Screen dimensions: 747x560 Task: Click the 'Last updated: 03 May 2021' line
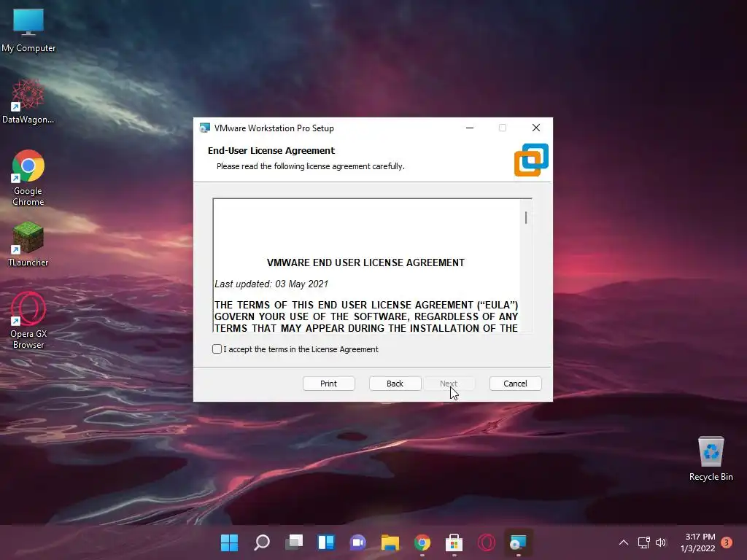271,284
